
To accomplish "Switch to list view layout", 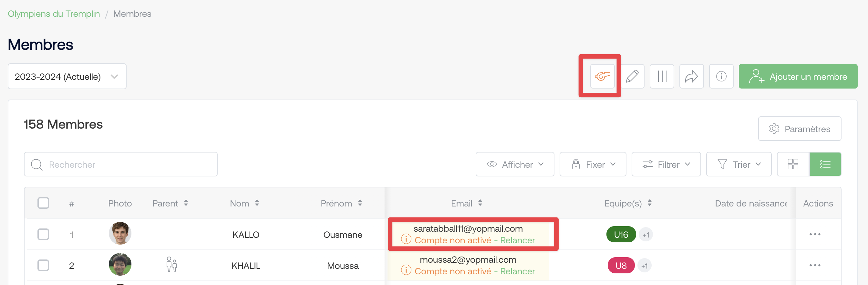I will coord(824,164).
